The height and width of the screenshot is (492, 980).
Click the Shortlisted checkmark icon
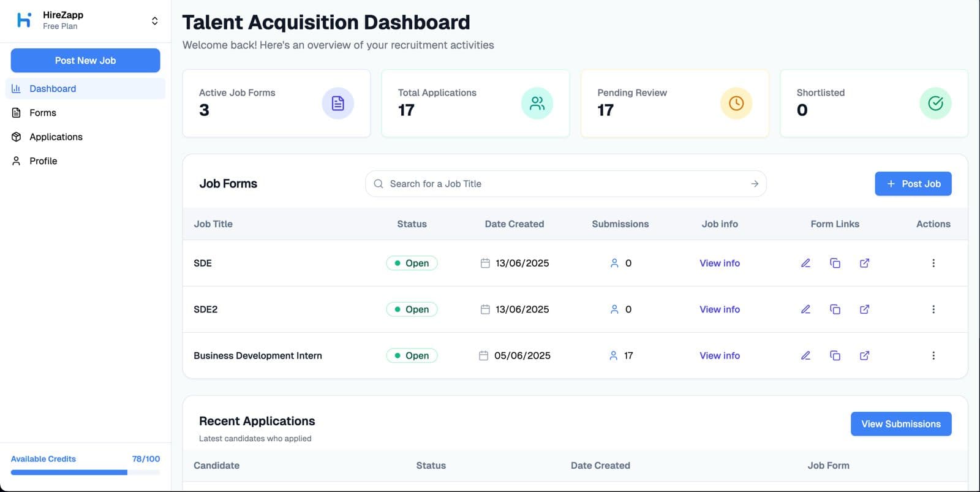pos(935,104)
